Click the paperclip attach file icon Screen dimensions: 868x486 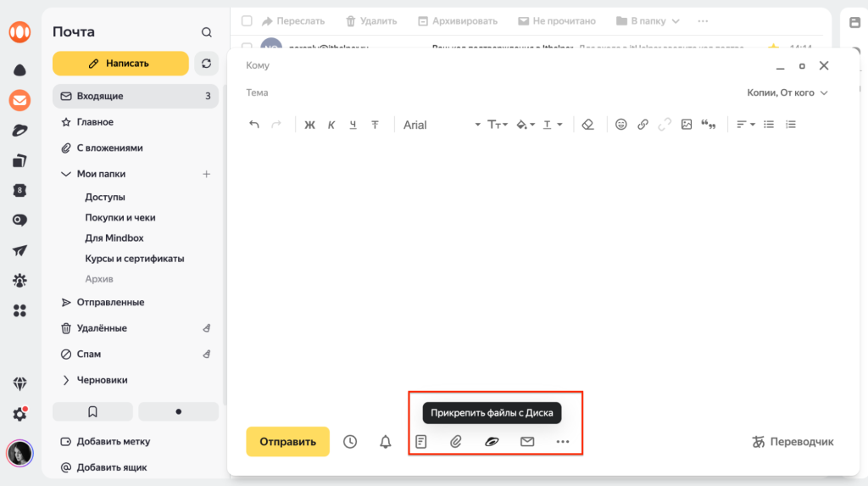pyautogui.click(x=456, y=442)
